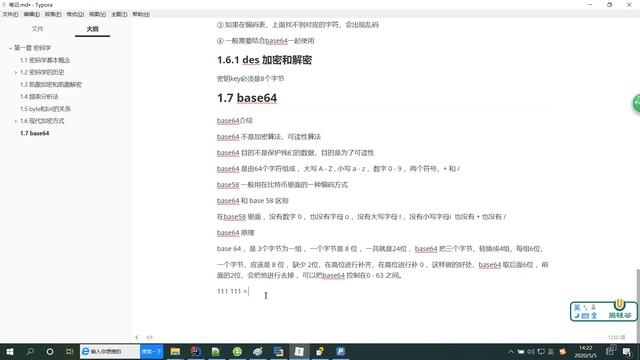Open the 帮助(H) menu
The image size is (640, 360).
(141, 14)
